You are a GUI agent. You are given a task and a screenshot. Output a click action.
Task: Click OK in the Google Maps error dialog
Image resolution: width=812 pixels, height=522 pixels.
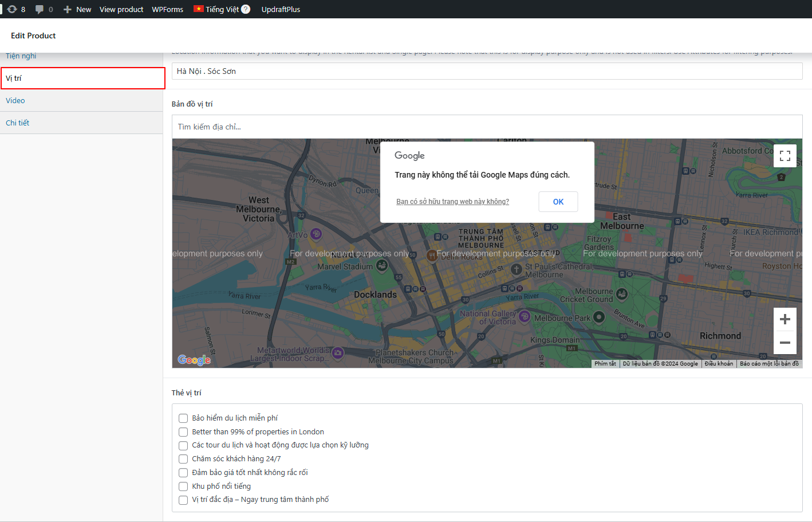(x=558, y=202)
